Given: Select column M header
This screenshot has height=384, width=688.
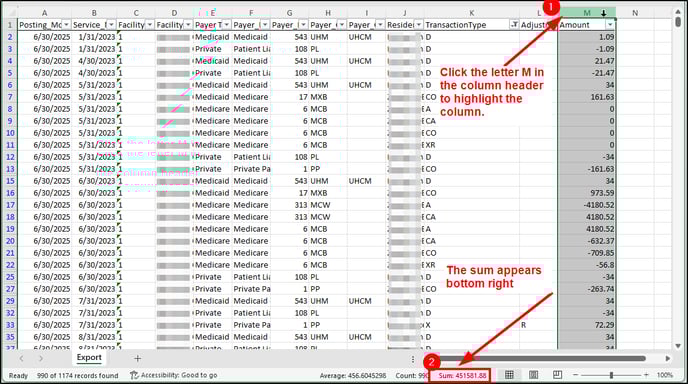Looking at the screenshot, I should point(587,13).
